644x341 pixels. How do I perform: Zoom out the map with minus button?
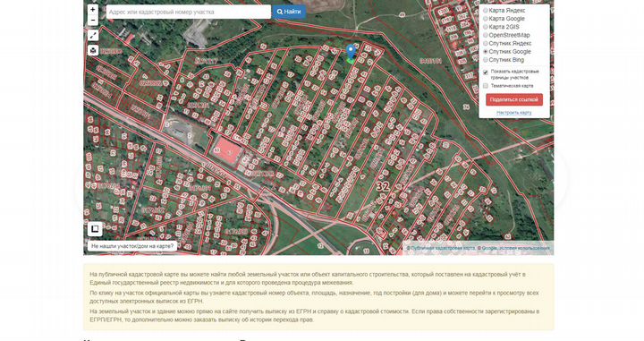coord(93,20)
